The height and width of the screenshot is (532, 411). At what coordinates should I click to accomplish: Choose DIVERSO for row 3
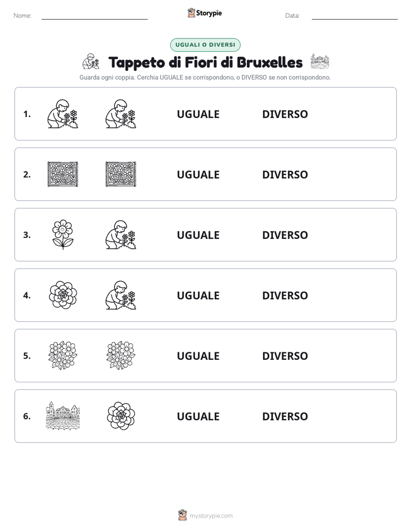285,235
